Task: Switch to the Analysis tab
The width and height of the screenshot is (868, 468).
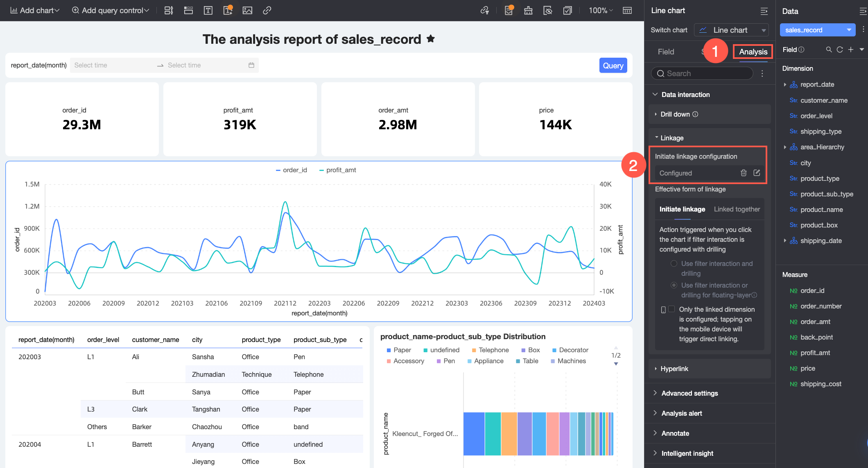Action: pos(753,52)
